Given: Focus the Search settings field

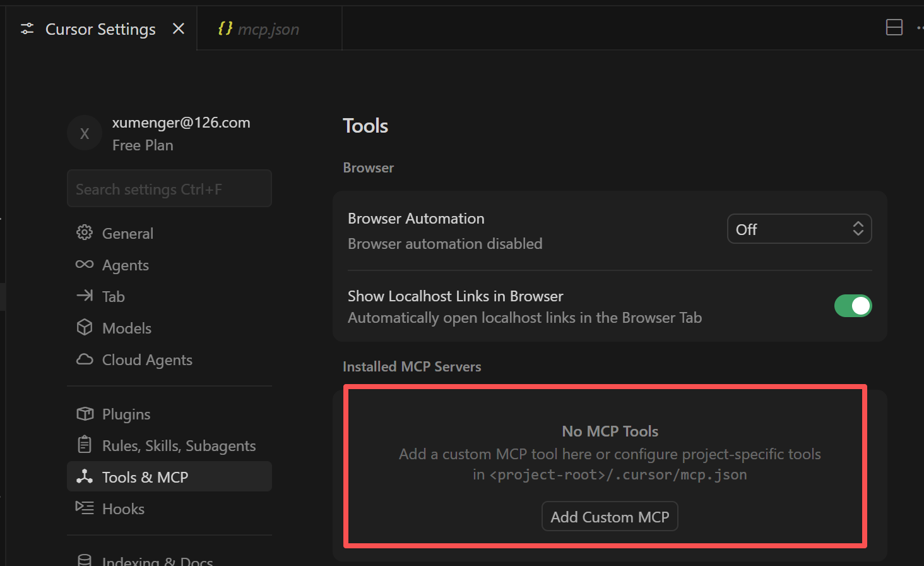Looking at the screenshot, I should coord(169,189).
